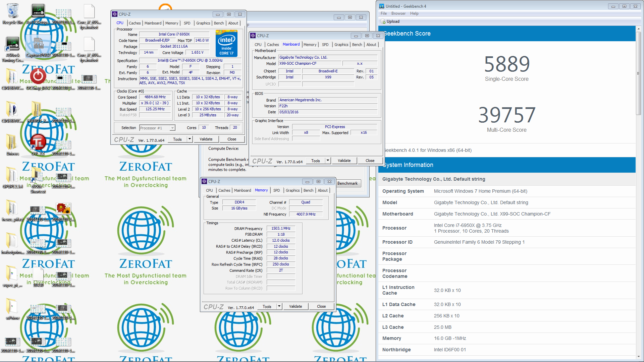This screenshot has height=362, width=644.
Task: Click the DRAM Frequency 1503.1 MHz value
Action: pyautogui.click(x=281, y=228)
